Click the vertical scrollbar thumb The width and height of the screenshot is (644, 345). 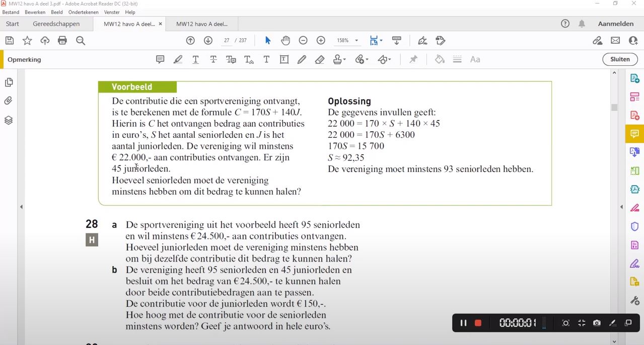click(x=614, y=107)
